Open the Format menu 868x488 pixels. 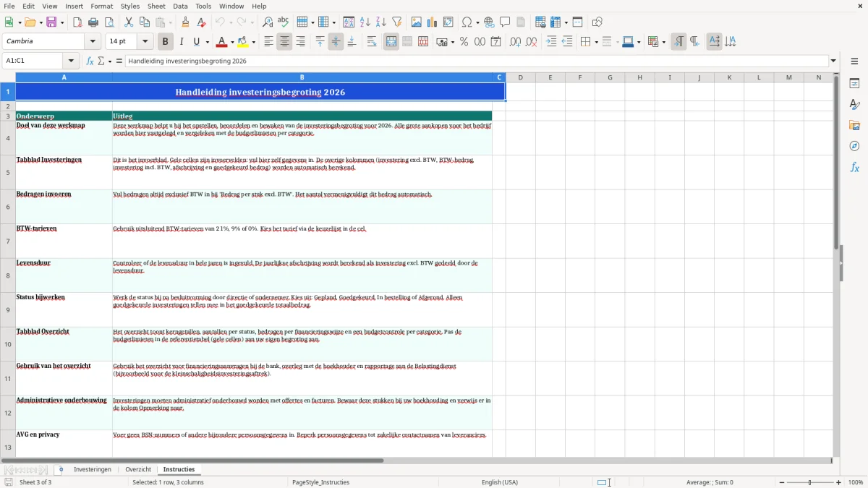pyautogui.click(x=101, y=6)
